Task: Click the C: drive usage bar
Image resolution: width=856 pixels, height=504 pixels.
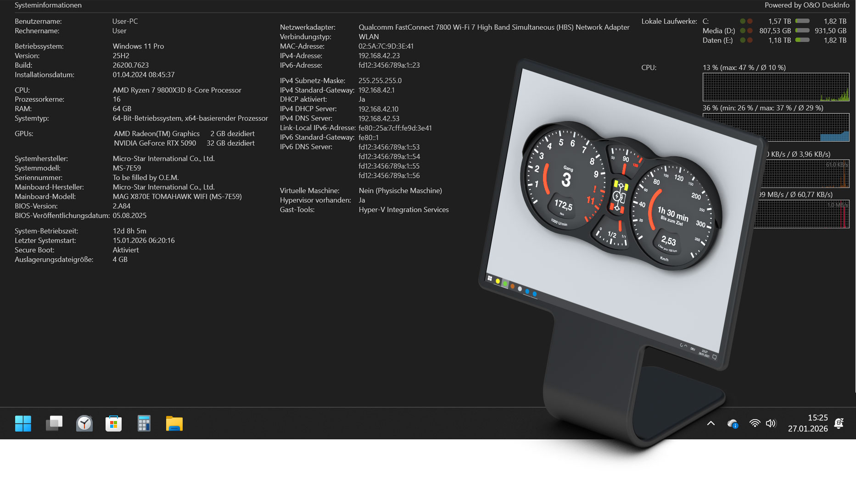Action: (803, 21)
